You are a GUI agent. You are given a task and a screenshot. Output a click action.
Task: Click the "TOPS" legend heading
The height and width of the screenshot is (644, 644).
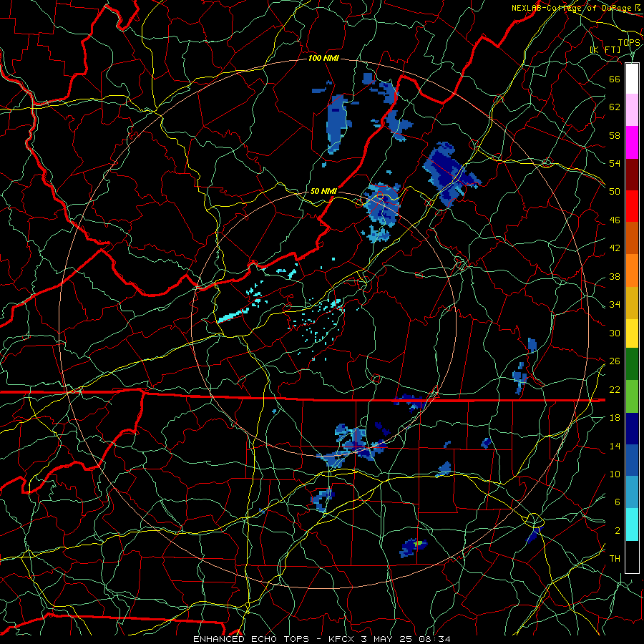click(629, 43)
